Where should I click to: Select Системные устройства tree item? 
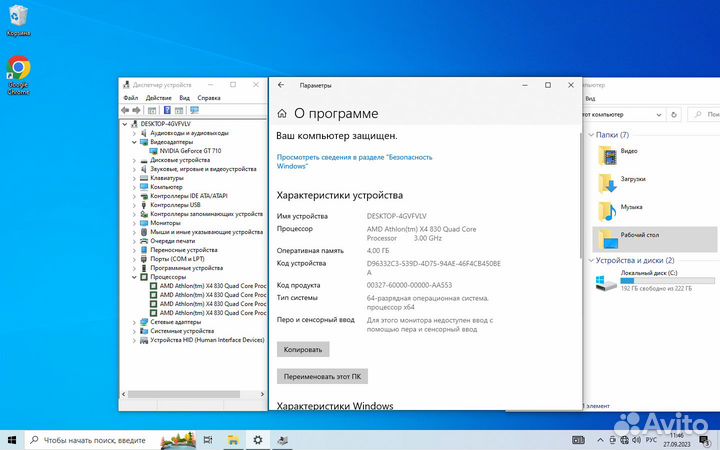click(x=182, y=331)
